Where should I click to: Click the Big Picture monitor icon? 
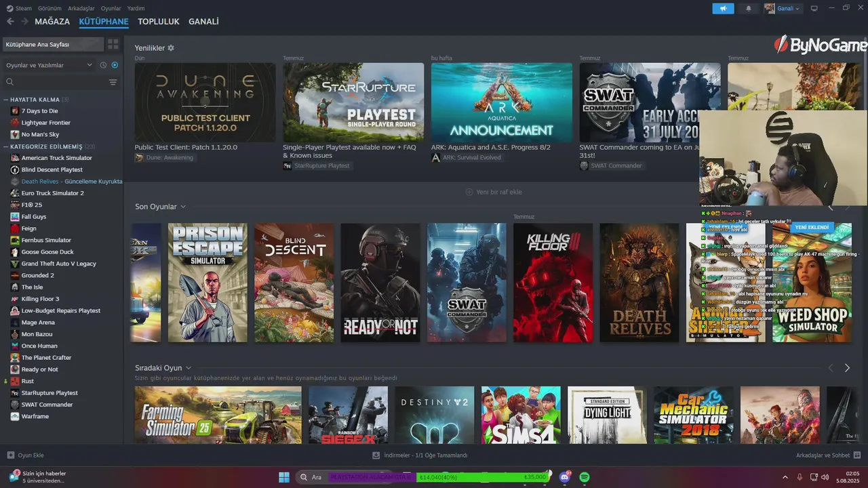pyautogui.click(x=814, y=8)
